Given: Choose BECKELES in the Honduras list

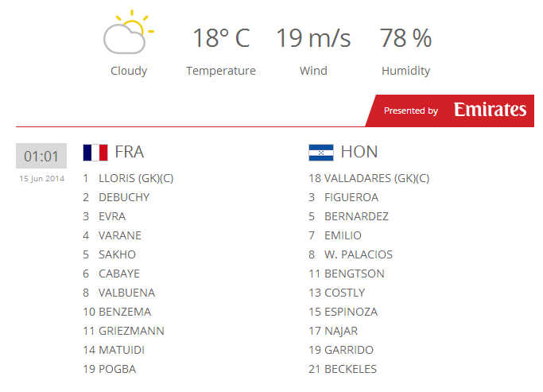Looking at the screenshot, I should [350, 369].
